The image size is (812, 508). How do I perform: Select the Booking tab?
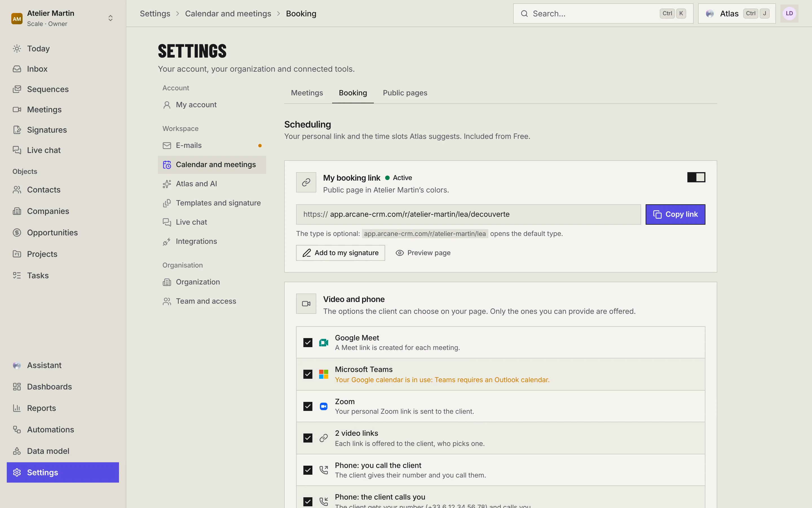point(353,93)
